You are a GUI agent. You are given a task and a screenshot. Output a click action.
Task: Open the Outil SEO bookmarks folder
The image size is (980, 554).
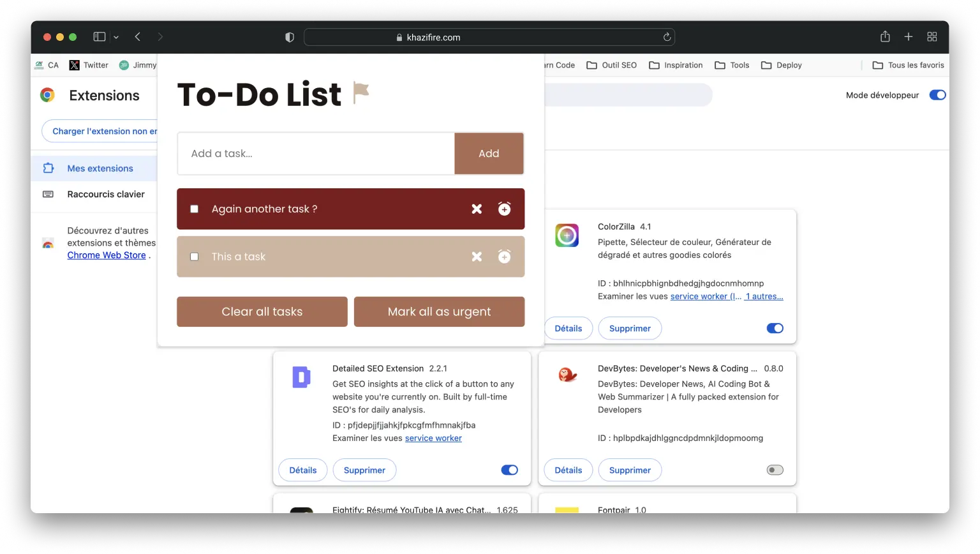point(611,65)
